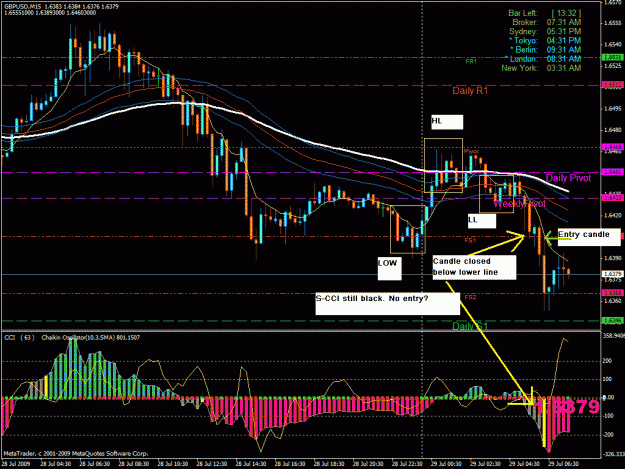Screen dimensions: 625x469
Task: Click the -200 level on the CCI scale
Action: click(x=607, y=435)
